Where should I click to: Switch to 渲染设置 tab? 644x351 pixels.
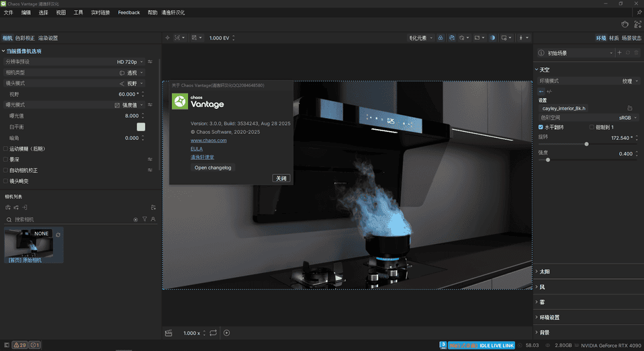(48, 38)
